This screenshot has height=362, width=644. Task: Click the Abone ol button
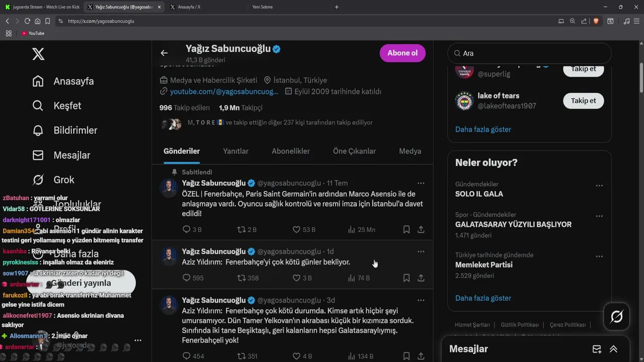pyautogui.click(x=403, y=53)
